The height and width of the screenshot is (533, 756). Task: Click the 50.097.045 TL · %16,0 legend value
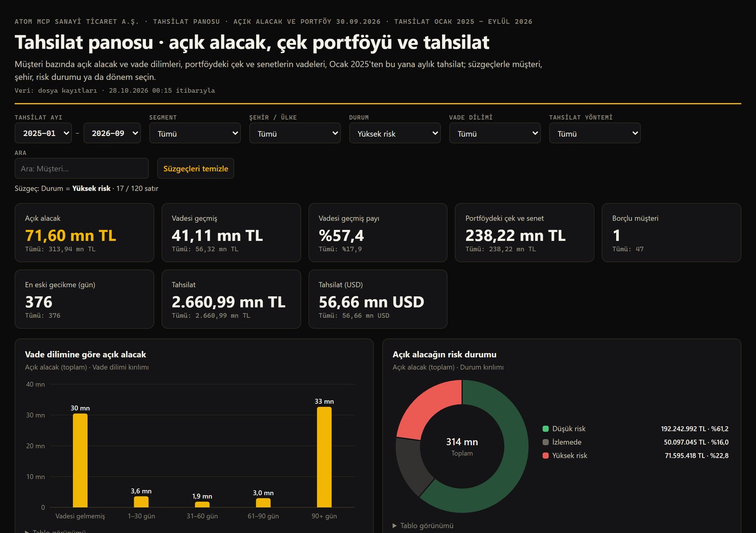point(696,442)
